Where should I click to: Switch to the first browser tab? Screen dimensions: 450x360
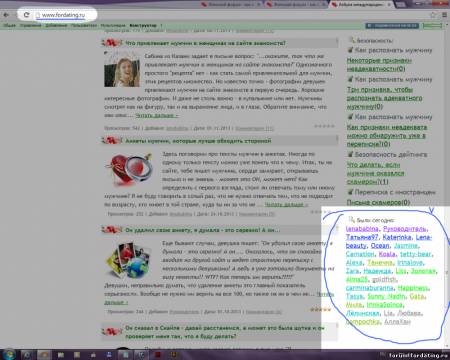click(x=231, y=5)
